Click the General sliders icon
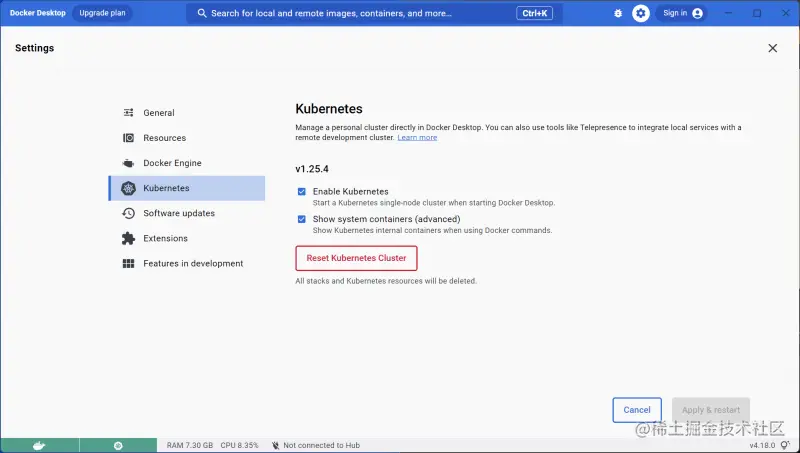Image resolution: width=800 pixels, height=453 pixels. pos(129,113)
